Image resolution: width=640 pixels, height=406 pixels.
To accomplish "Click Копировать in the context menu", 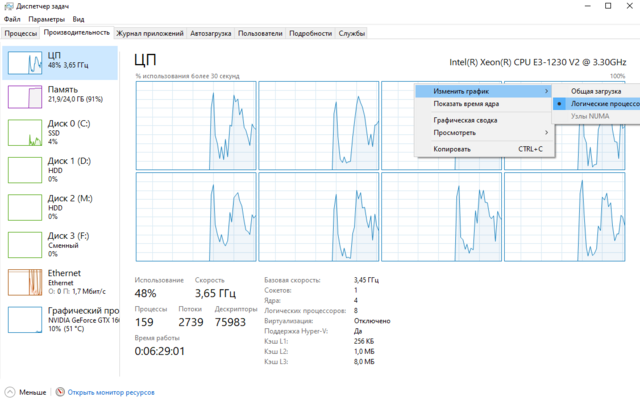I will (453, 148).
